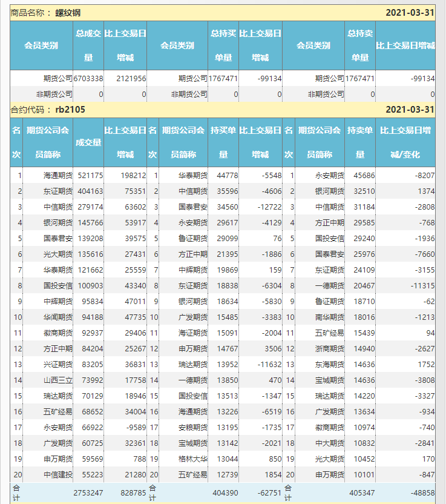The height and width of the screenshot is (504, 446).
Task: Click the product name 螺纹钢
Action: tap(67, 13)
